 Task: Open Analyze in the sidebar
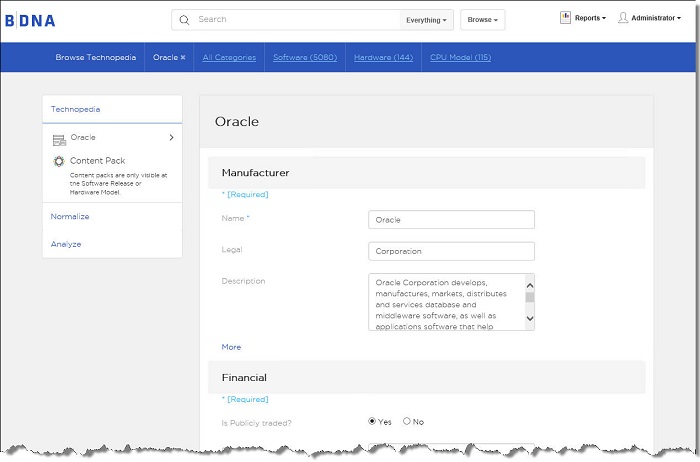click(x=66, y=244)
